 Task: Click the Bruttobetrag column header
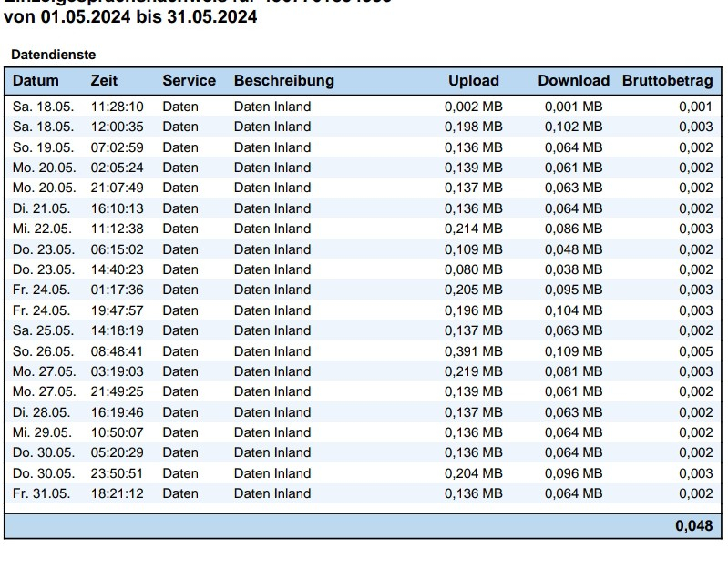point(667,81)
